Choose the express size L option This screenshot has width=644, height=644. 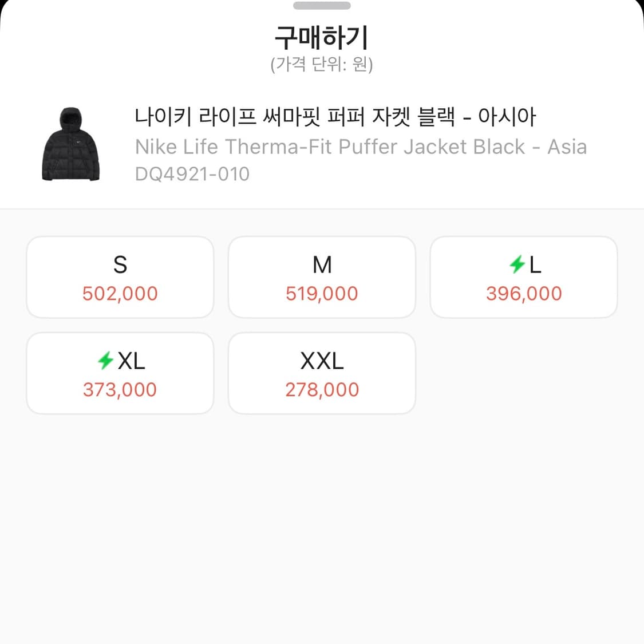pos(524,277)
